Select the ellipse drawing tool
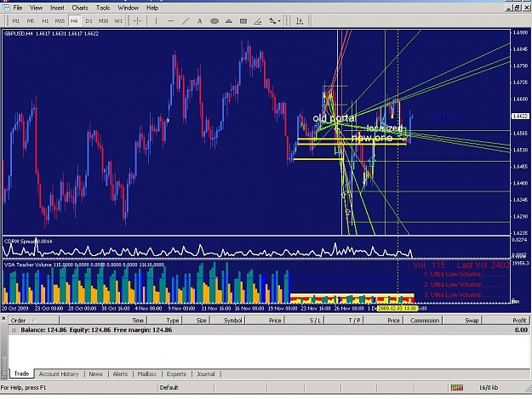The image size is (532, 399). click(x=215, y=21)
